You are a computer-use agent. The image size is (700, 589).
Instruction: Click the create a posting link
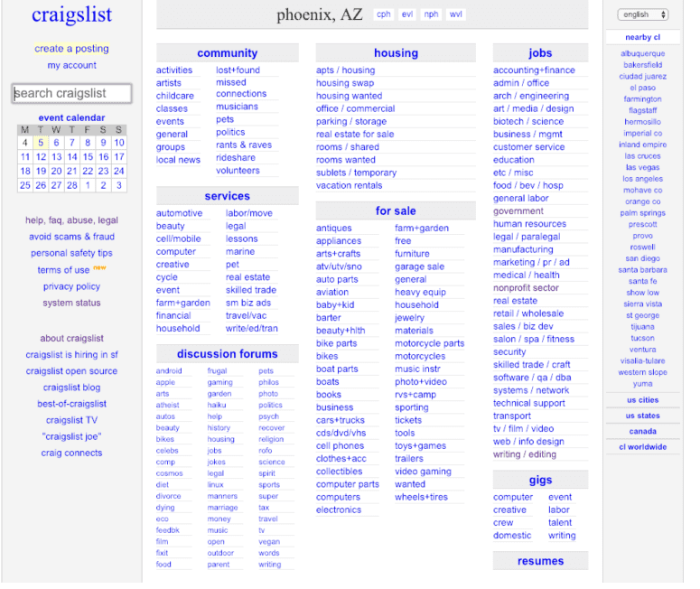(x=71, y=48)
